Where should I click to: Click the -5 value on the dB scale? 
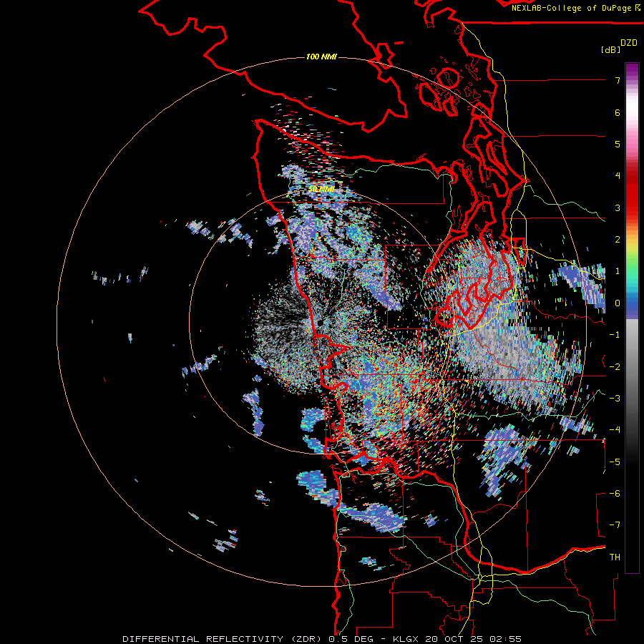[x=615, y=462]
